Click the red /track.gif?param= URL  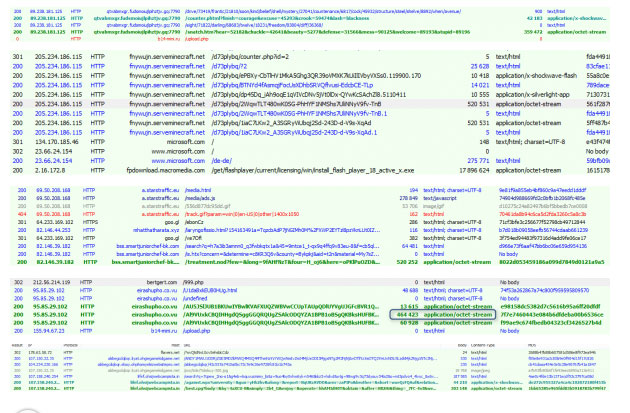tap(241, 214)
